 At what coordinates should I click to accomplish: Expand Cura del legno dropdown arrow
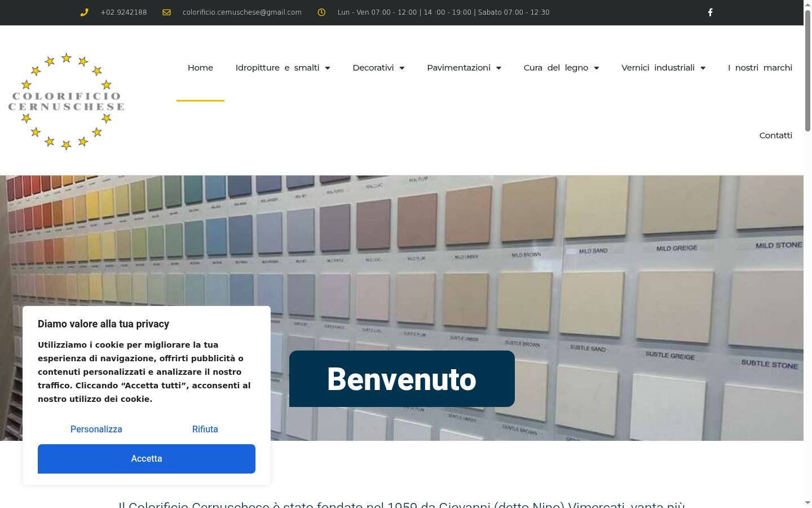597,68
